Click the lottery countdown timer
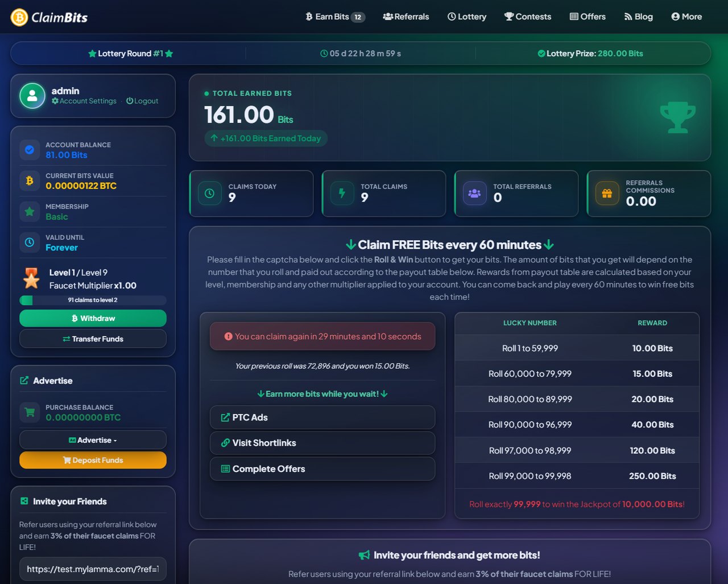This screenshot has height=584, width=728. point(361,54)
